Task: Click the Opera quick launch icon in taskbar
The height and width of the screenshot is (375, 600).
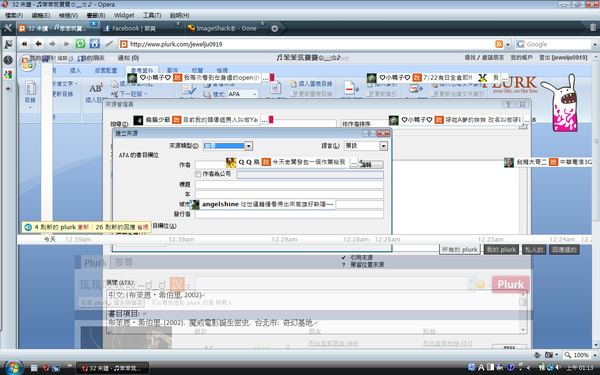Action: 46,368
